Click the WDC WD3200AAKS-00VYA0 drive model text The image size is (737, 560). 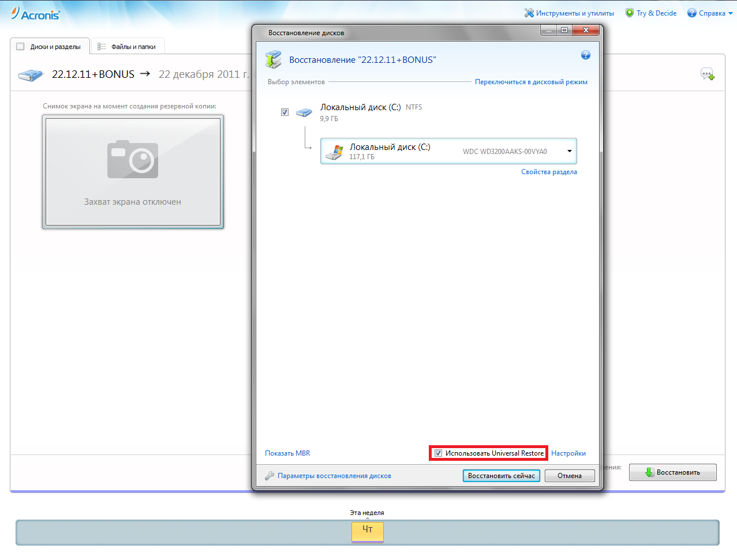tap(505, 152)
